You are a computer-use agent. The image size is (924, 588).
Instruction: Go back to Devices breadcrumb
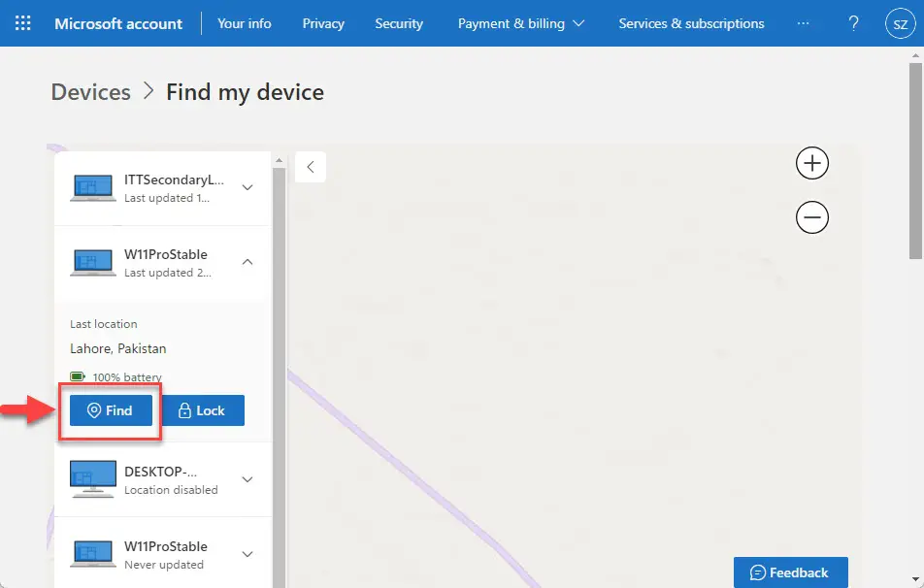point(91,92)
